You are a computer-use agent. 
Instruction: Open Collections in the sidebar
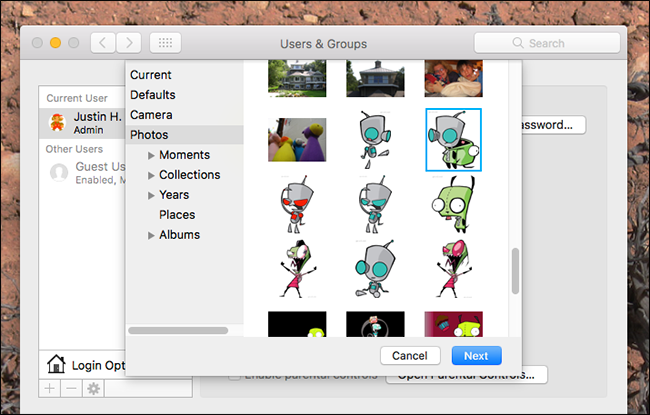click(189, 175)
